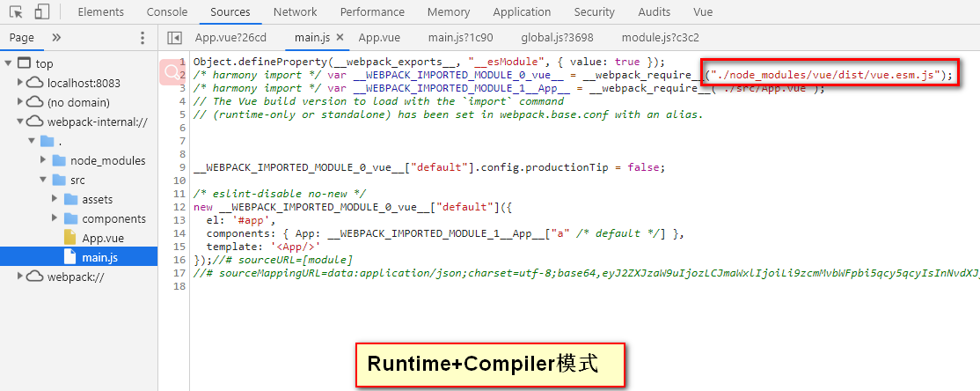Open the Application panel
The image size is (980, 391).
point(522,11)
